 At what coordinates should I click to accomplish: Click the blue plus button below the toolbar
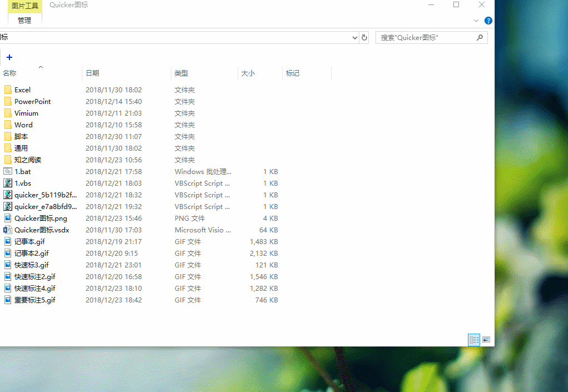coord(9,57)
